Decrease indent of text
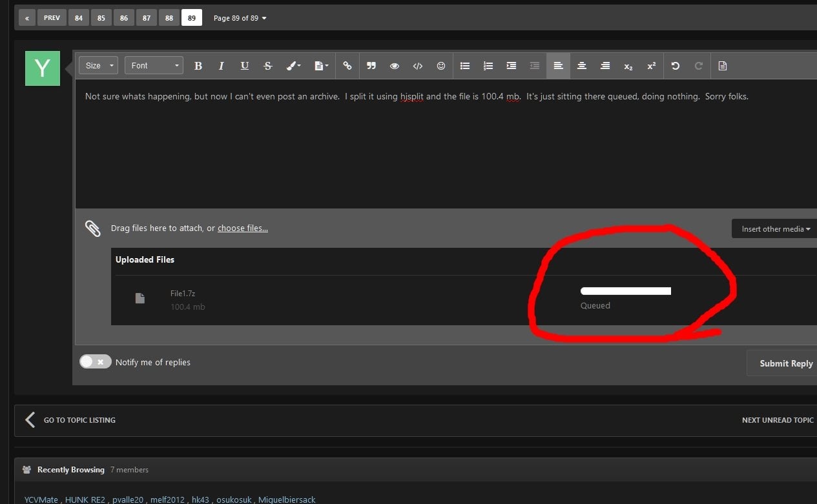The image size is (817, 504). point(535,66)
